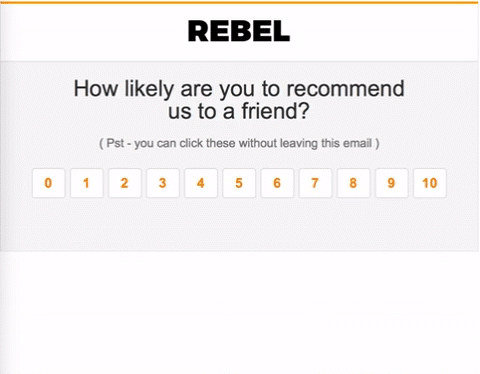
Task: Select rating 0 on the scale
Action: coord(48,183)
